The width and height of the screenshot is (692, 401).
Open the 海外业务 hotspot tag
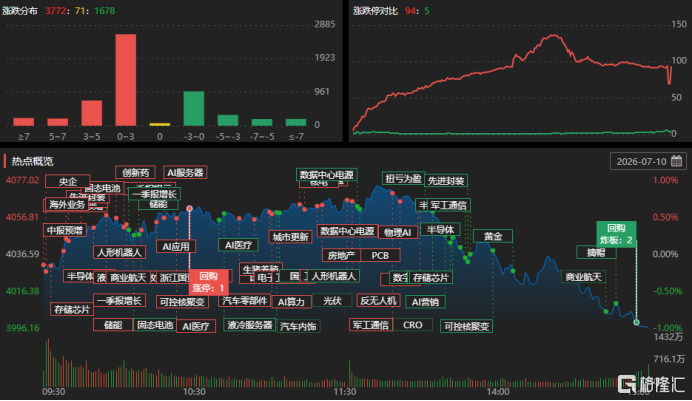67,205
